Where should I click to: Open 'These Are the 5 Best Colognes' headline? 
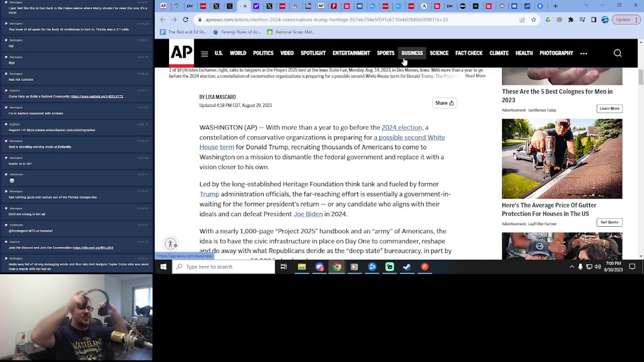pos(557,96)
